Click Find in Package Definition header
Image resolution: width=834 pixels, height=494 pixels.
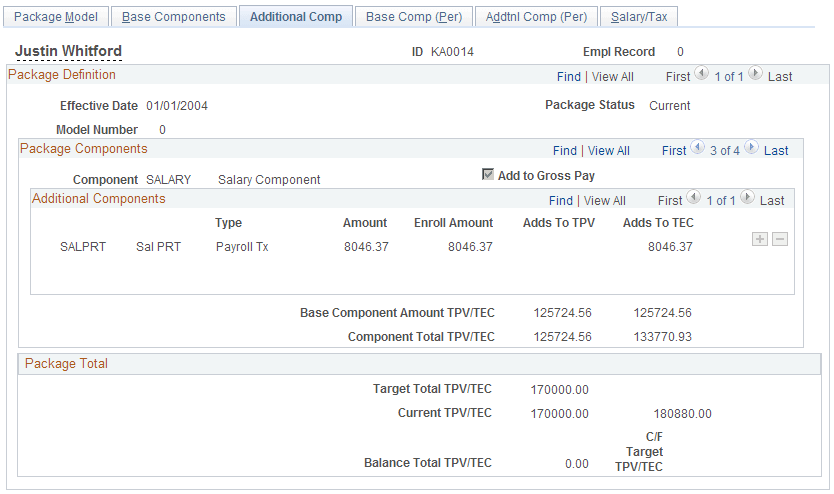pos(569,77)
